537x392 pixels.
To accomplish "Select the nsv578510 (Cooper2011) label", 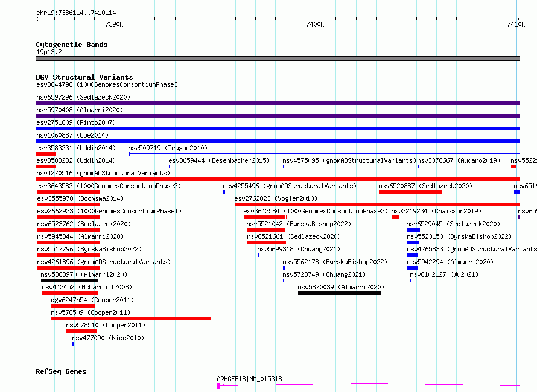I will [106, 325].
